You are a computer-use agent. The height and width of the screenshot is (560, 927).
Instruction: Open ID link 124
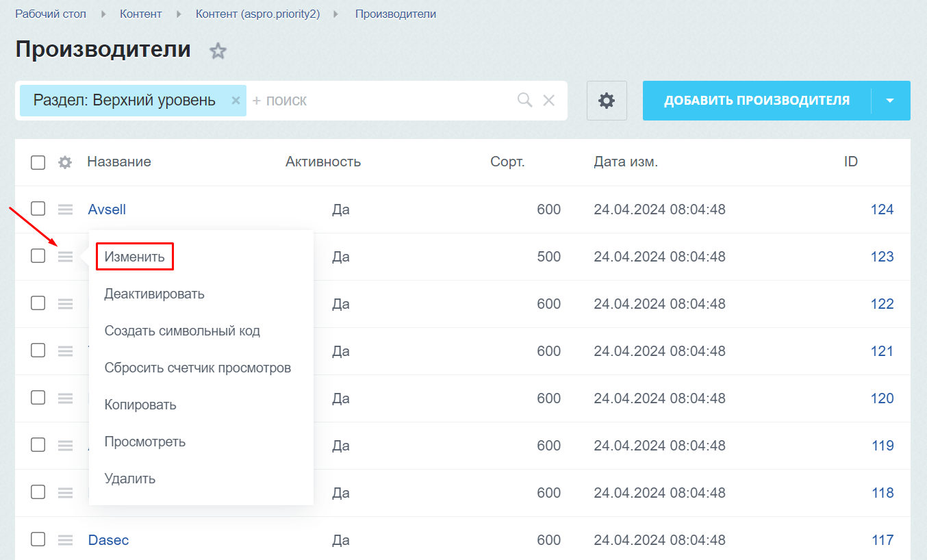tap(882, 209)
